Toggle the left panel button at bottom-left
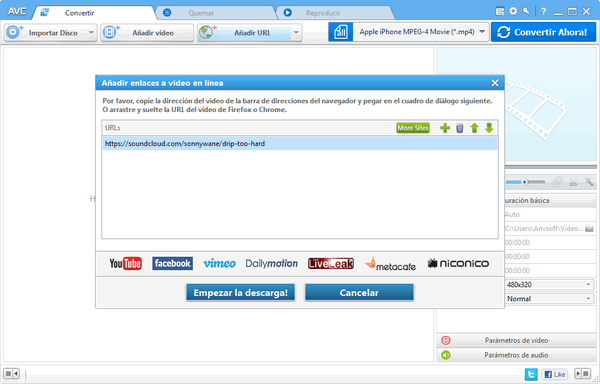600x384 pixels. tap(11, 373)
